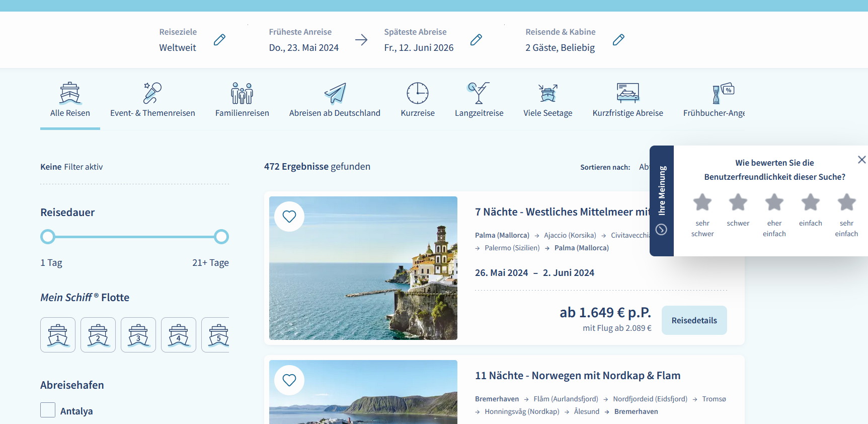Image resolution: width=868 pixels, height=424 pixels.
Task: Save the Norwegen mit Nordkap cruise via heart
Action: tap(289, 380)
